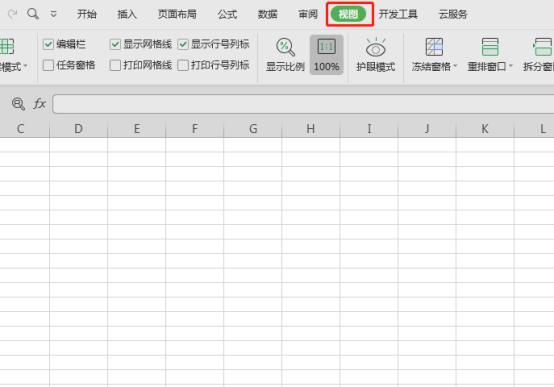Click the 拆分窗口 icon
This screenshot has width=554, height=387.
pos(543,47)
